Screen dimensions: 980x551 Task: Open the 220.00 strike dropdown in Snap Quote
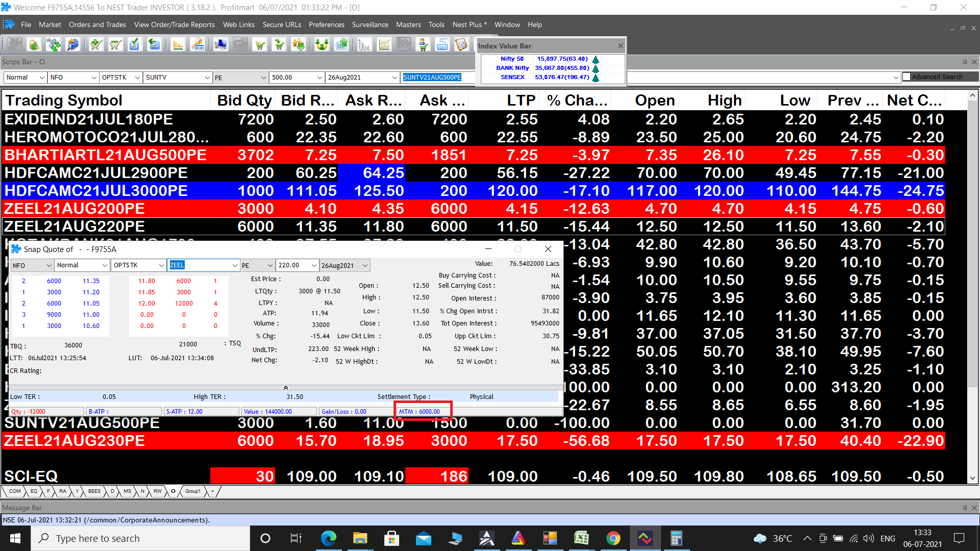coord(313,265)
